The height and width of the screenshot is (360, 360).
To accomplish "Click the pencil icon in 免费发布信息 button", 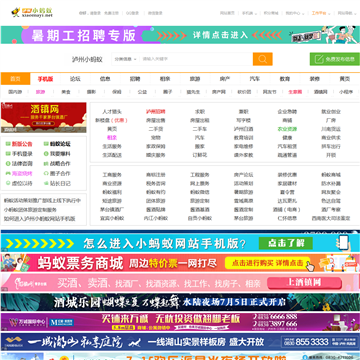I will coord(319,59).
